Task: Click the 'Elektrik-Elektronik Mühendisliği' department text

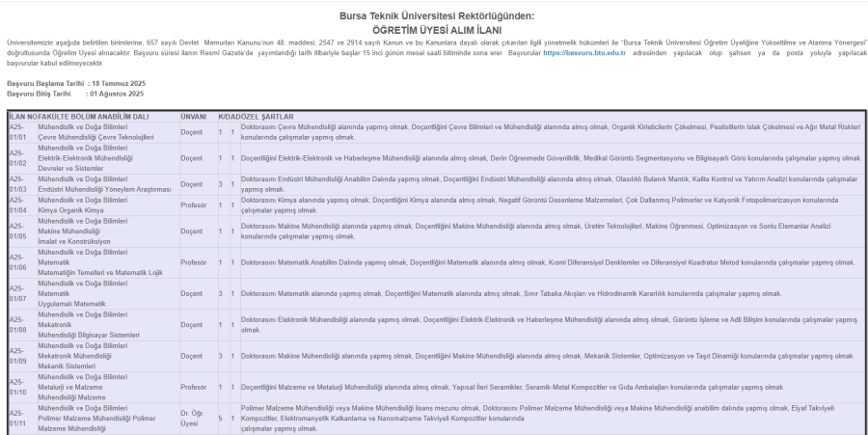Action: point(85,158)
